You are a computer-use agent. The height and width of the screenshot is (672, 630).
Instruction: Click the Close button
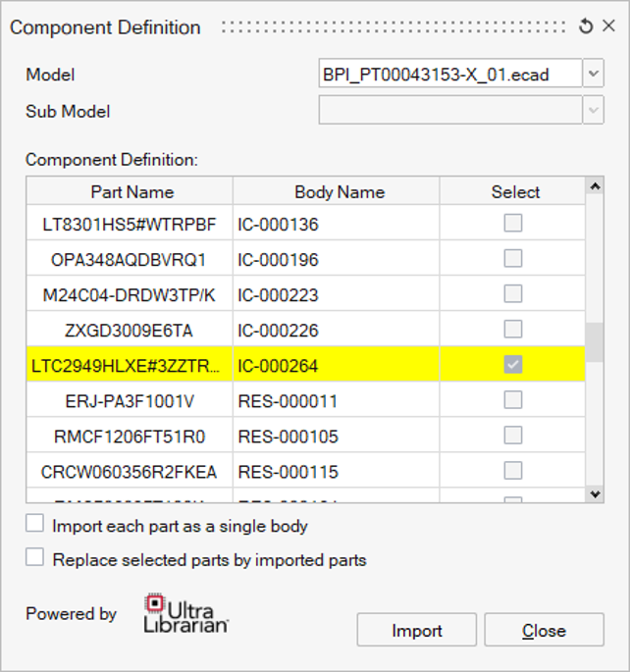click(x=544, y=631)
